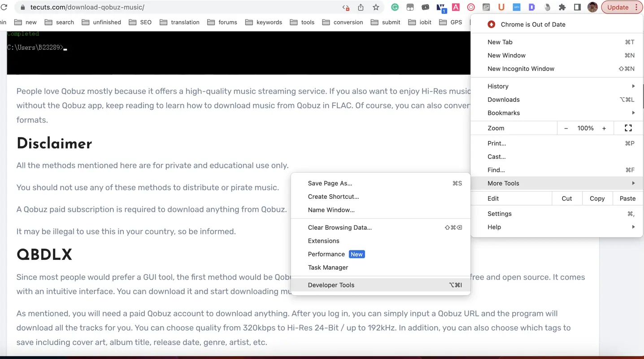
Task: Expand the More Tools submenu
Action: 503,183
